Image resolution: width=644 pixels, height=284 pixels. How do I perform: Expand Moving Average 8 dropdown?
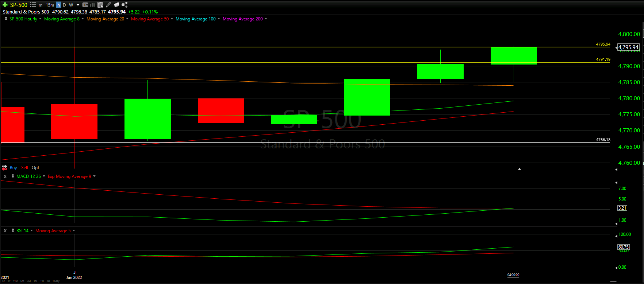83,19
